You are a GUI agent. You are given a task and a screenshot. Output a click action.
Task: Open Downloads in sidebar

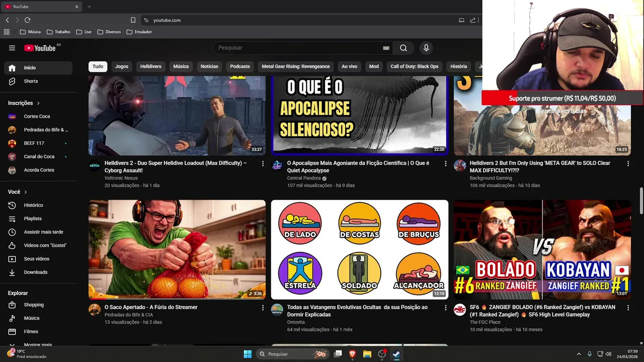pyautogui.click(x=38, y=272)
